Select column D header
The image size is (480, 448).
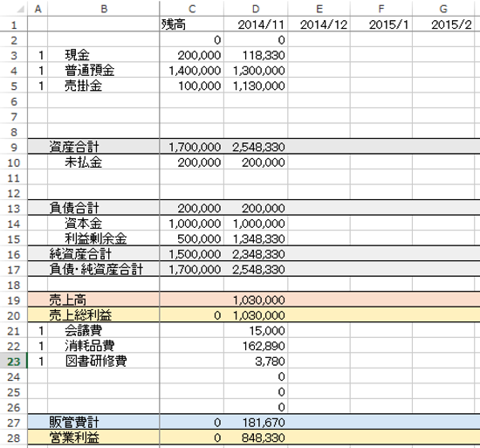pyautogui.click(x=256, y=9)
